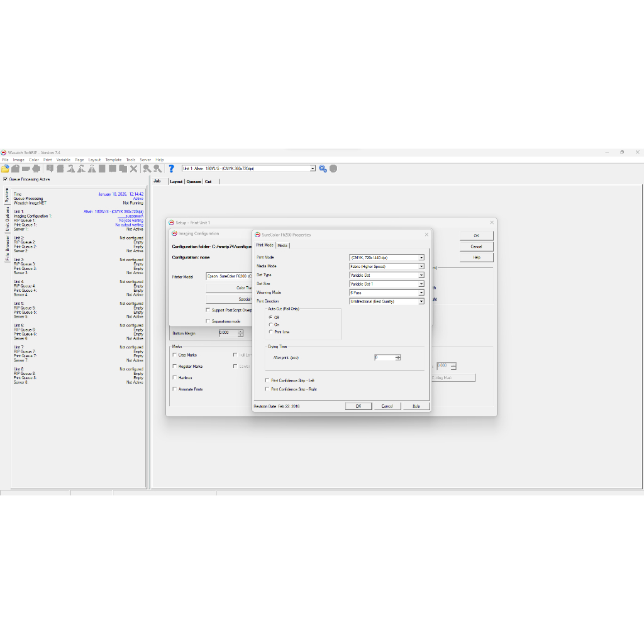Open the File Browser vertical side tab
Image resolution: width=644 pixels, height=644 pixels.
click(7, 248)
